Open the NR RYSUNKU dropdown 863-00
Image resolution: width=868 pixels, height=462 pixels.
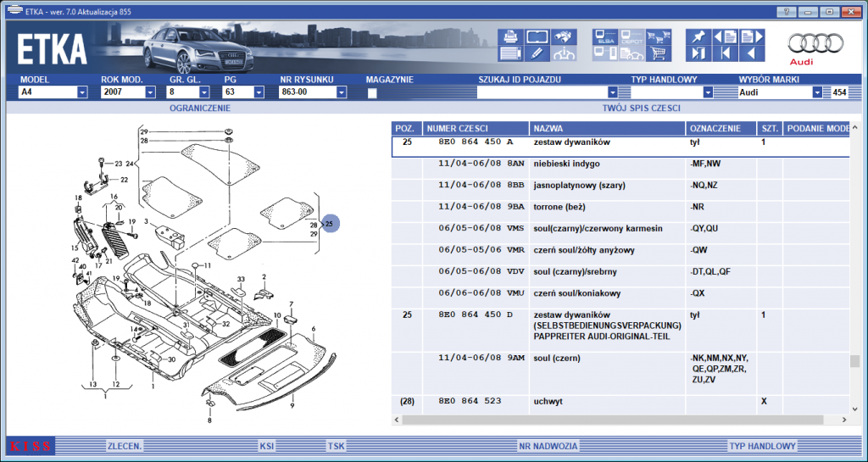pyautogui.click(x=342, y=92)
